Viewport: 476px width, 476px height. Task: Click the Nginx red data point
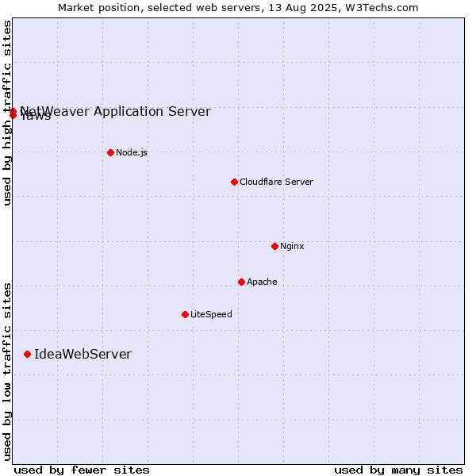pyautogui.click(x=274, y=246)
